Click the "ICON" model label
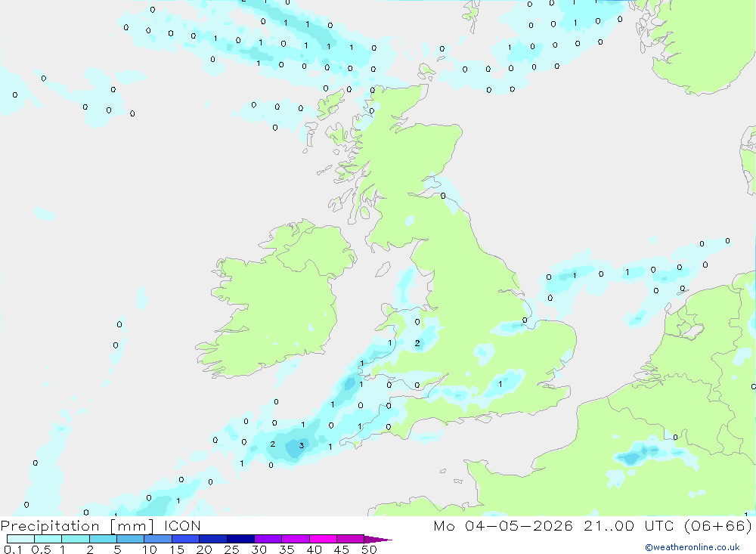The image size is (756, 554). click(x=182, y=525)
